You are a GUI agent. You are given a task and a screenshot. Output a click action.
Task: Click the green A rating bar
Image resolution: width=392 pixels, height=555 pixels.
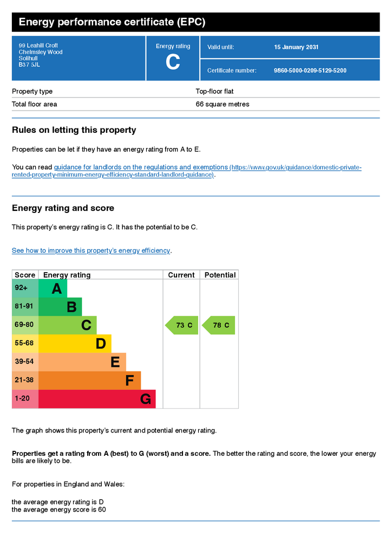point(53,288)
